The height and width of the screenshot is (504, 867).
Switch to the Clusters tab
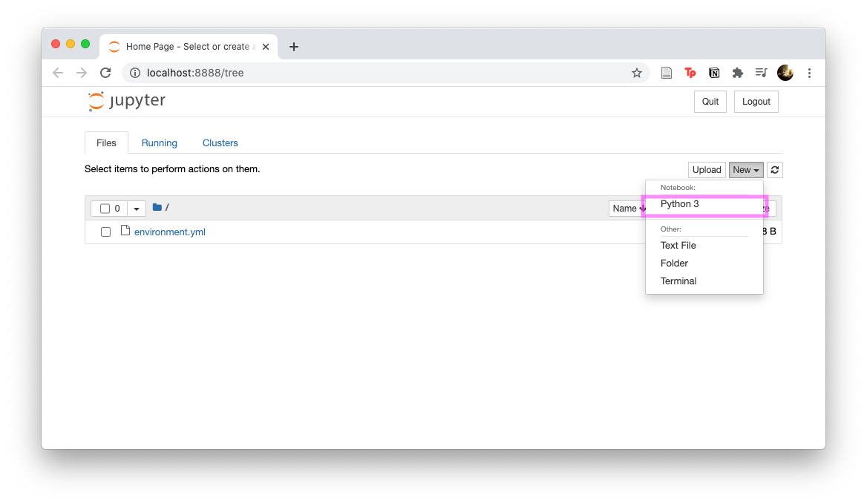point(220,143)
